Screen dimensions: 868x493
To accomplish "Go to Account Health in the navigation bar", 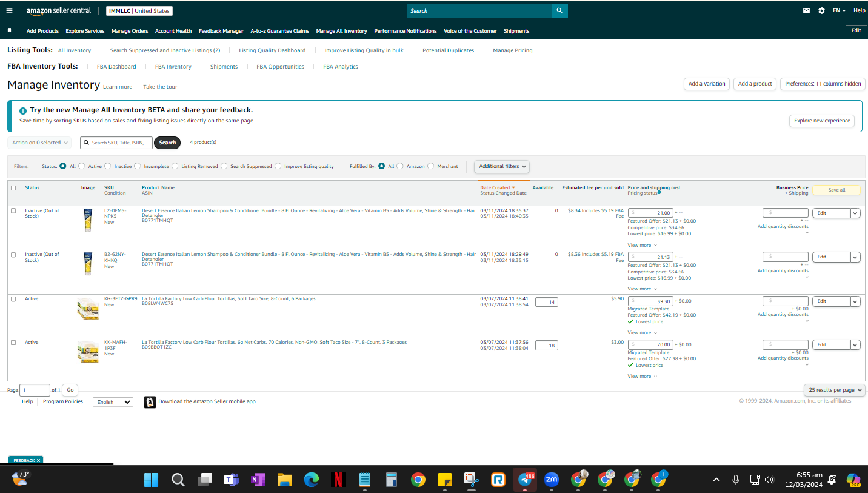I will 173,31.
